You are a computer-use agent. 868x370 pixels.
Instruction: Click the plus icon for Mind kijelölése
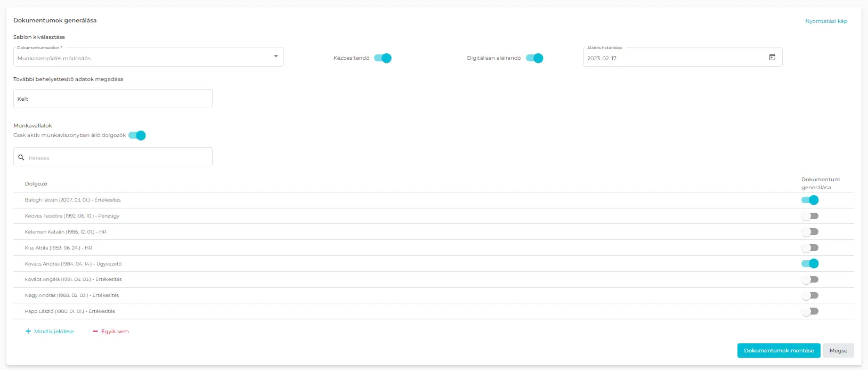(28, 332)
